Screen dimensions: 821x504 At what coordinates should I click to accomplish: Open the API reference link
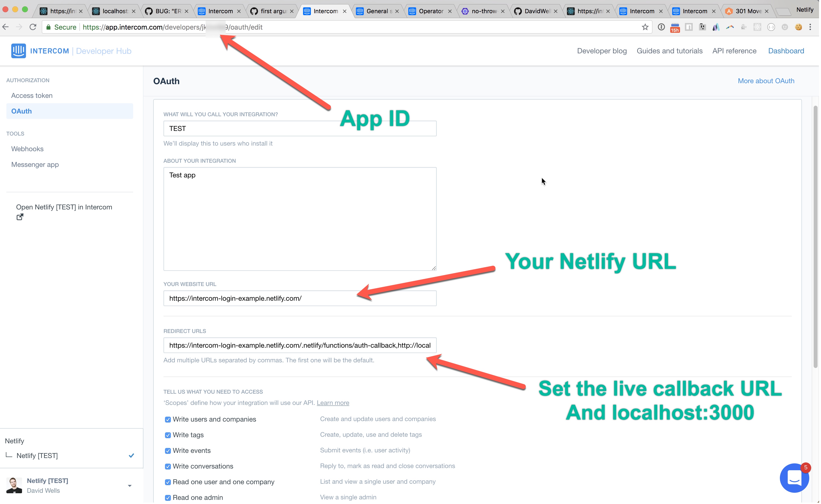(x=736, y=51)
